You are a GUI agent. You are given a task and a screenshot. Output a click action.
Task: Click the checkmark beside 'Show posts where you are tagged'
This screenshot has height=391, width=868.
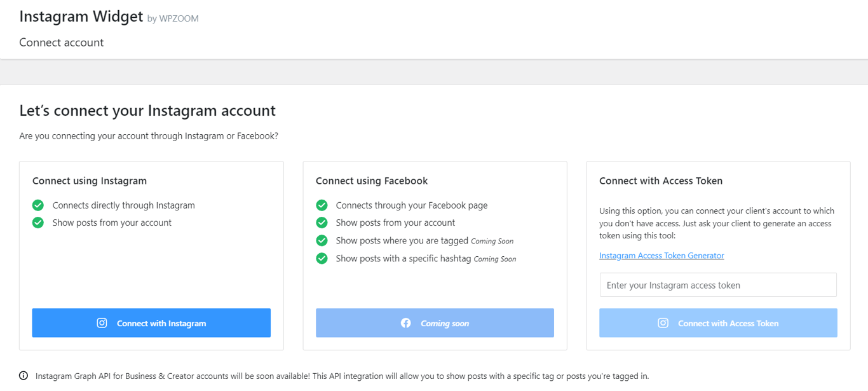(321, 240)
